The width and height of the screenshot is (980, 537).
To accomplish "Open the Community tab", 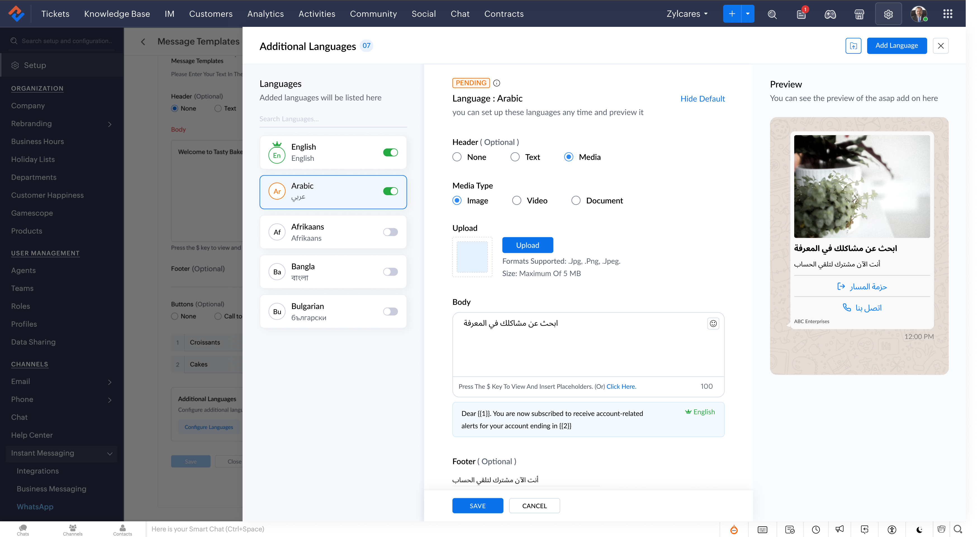I will [373, 14].
